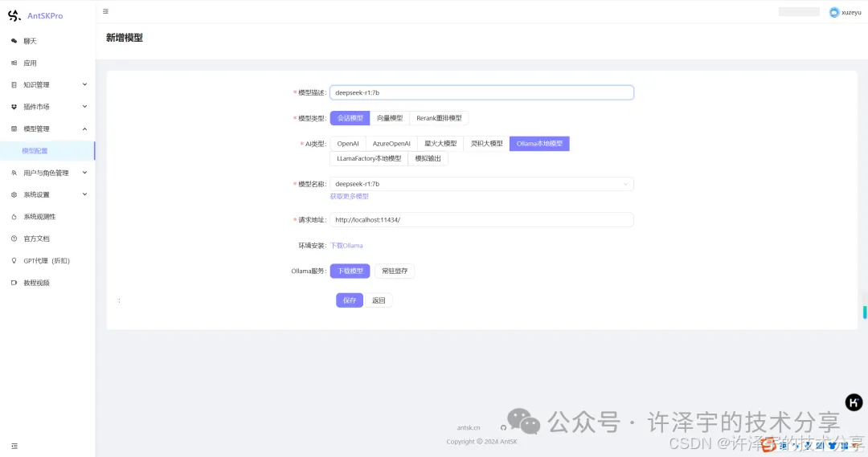Click the 获取更多模型 link
Image resolution: width=868 pixels, height=457 pixels.
tap(350, 197)
